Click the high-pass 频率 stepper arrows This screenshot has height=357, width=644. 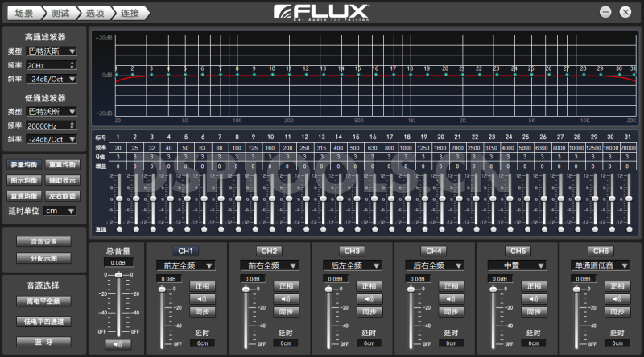coord(72,65)
